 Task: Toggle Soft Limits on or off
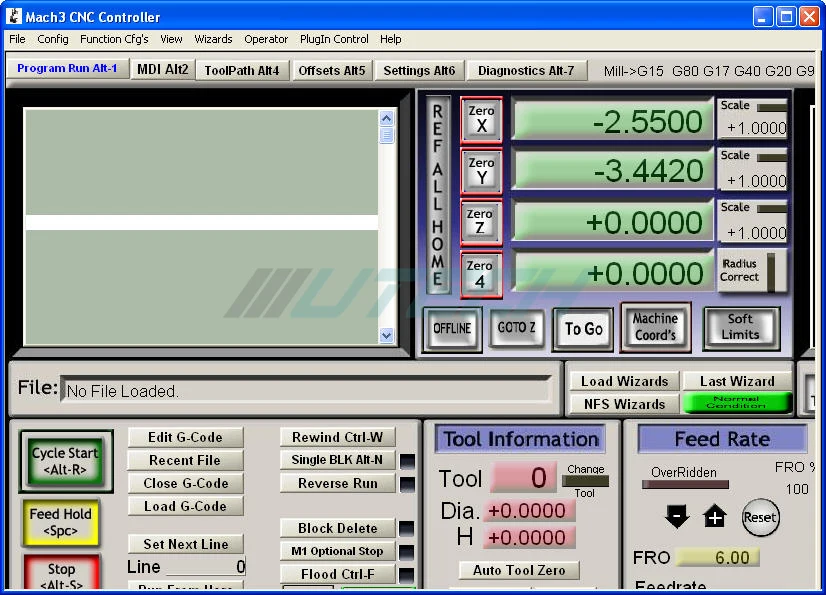[740, 327]
